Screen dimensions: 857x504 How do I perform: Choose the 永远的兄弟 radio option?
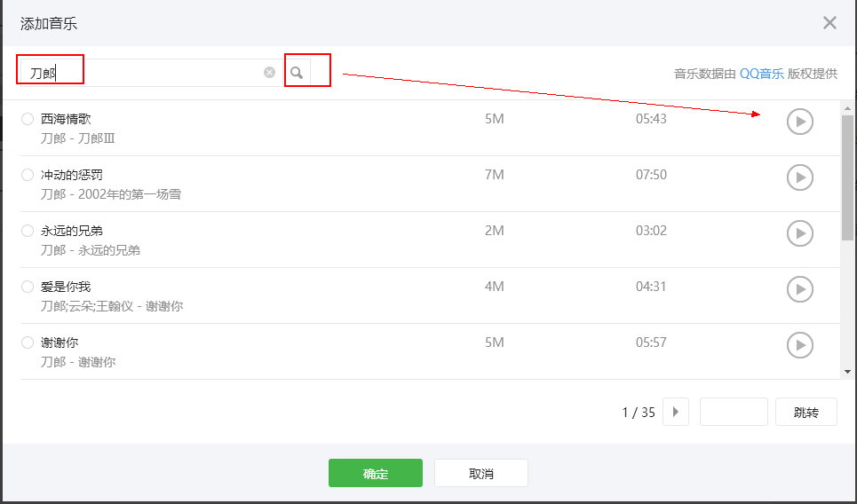point(28,231)
